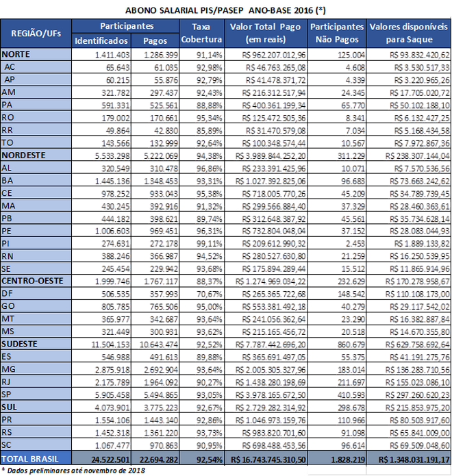The width and height of the screenshot is (452, 476).
Task: Select the Pagos sub-header cell
Action: 155,40
